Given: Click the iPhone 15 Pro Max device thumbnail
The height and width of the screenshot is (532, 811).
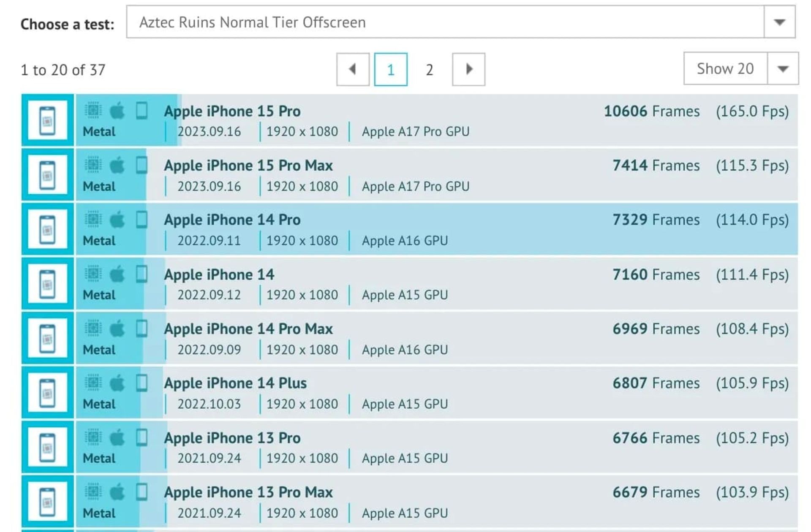Looking at the screenshot, I should pos(48,175).
